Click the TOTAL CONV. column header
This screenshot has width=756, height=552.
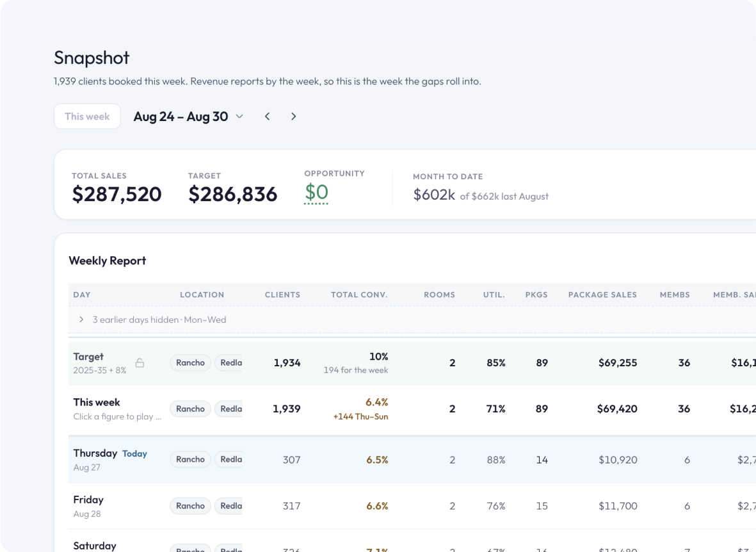pyautogui.click(x=359, y=295)
